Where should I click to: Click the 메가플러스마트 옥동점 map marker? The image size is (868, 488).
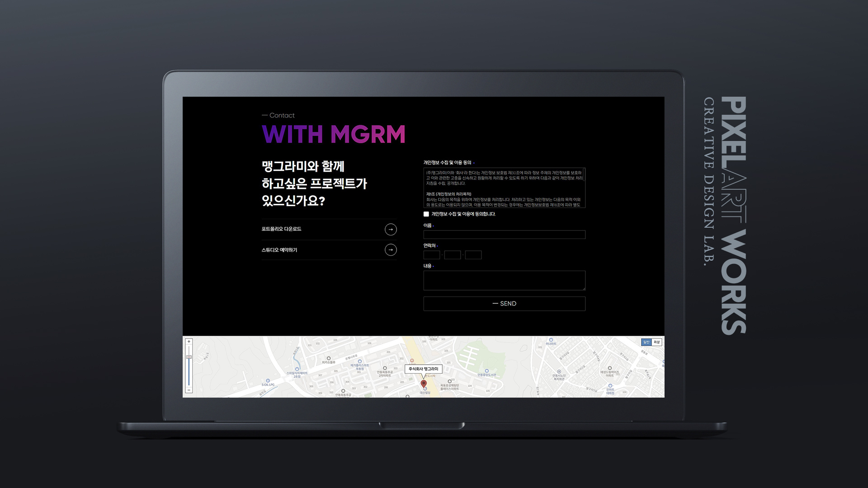pyautogui.click(x=360, y=361)
